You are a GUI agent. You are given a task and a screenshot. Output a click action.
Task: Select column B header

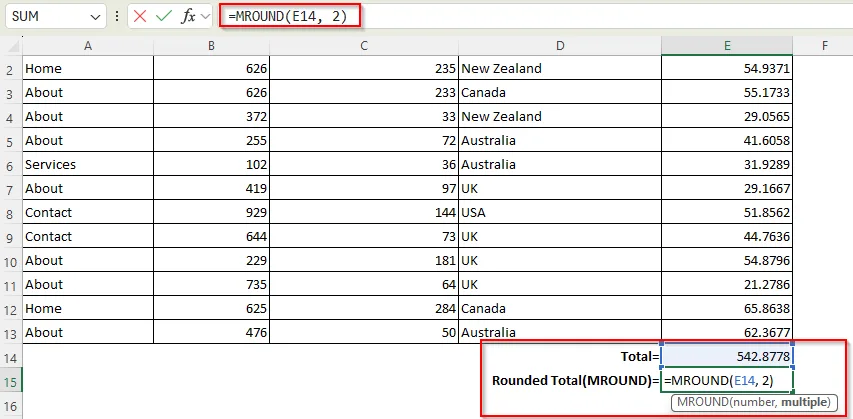click(211, 46)
